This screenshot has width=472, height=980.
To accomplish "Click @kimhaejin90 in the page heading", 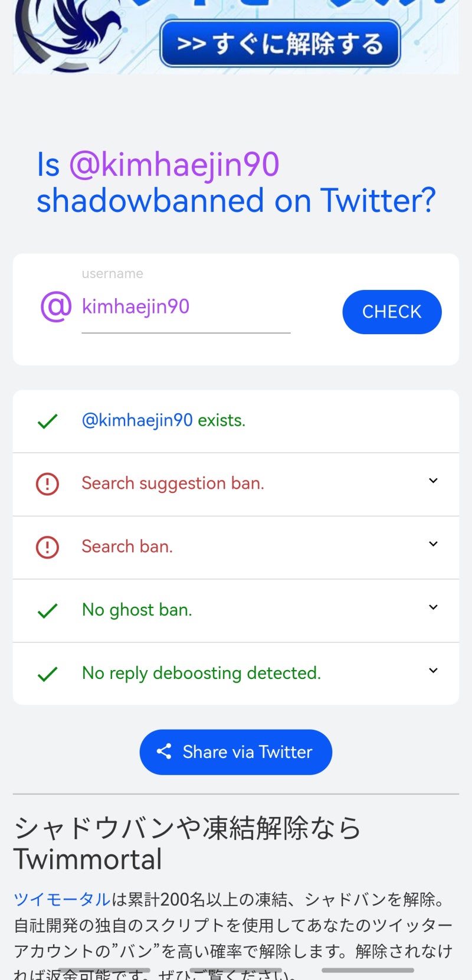I will click(174, 165).
